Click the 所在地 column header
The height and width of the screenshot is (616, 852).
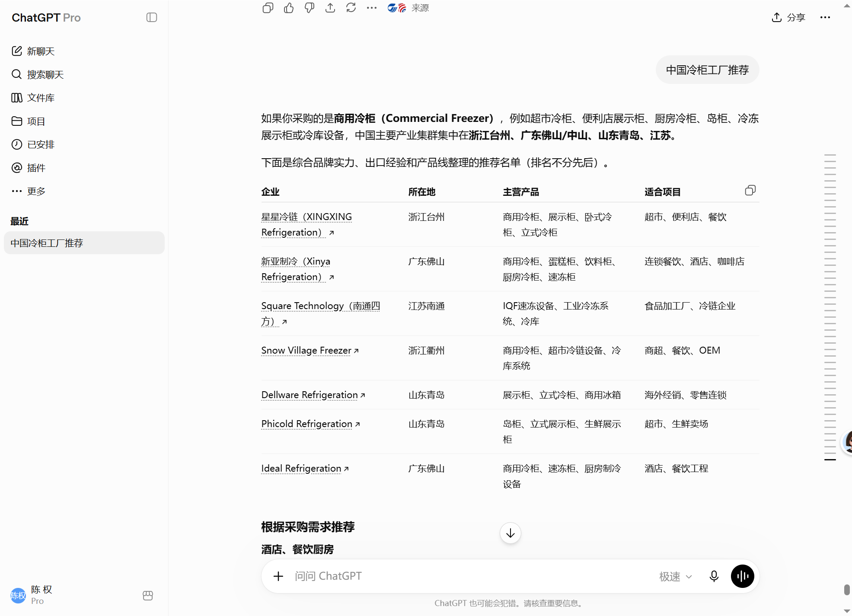422,192
